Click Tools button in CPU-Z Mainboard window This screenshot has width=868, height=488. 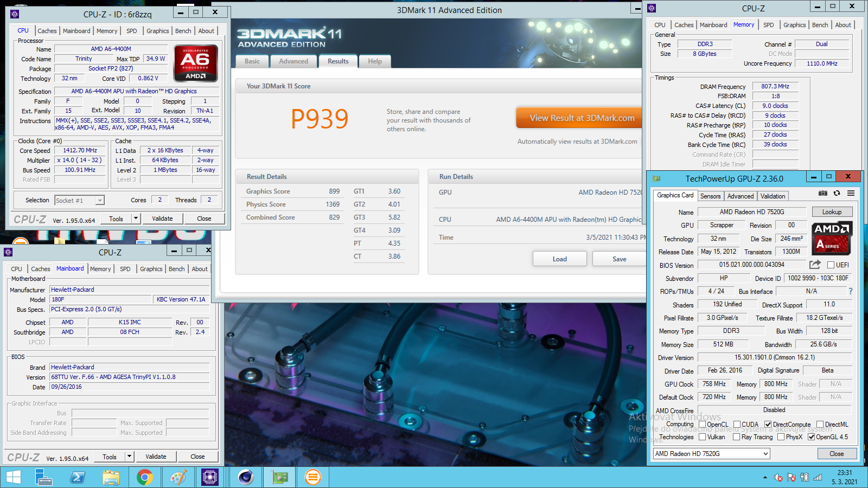click(110, 457)
